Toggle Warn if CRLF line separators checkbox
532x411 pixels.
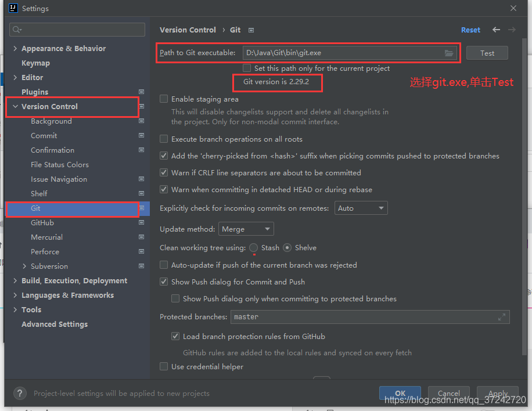click(x=164, y=172)
